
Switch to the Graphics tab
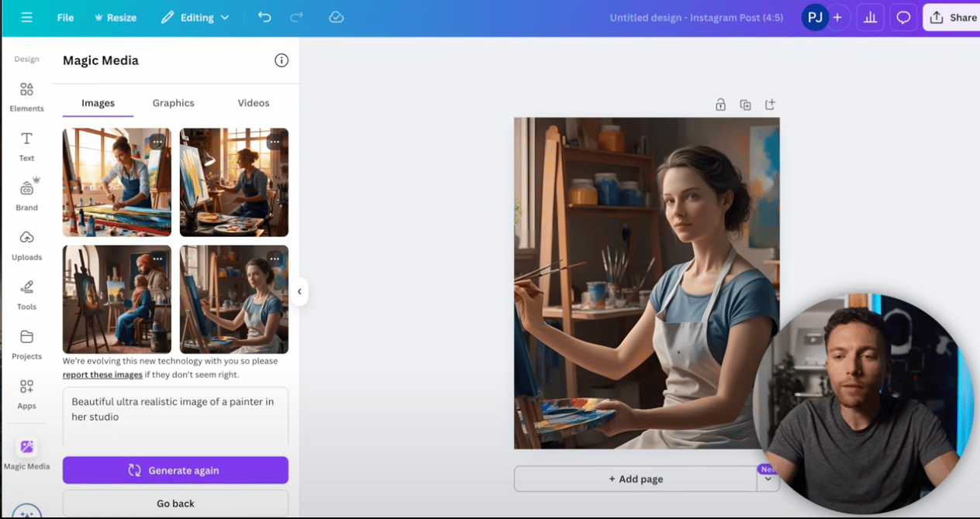pyautogui.click(x=173, y=103)
